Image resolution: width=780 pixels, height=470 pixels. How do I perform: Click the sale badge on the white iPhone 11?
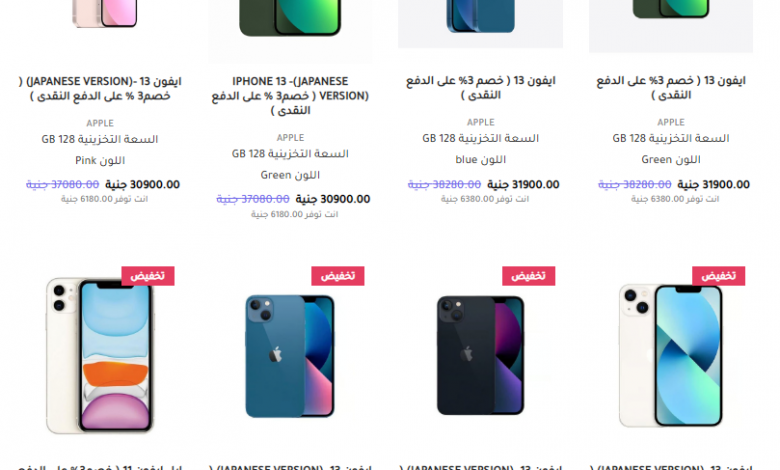[x=148, y=276]
